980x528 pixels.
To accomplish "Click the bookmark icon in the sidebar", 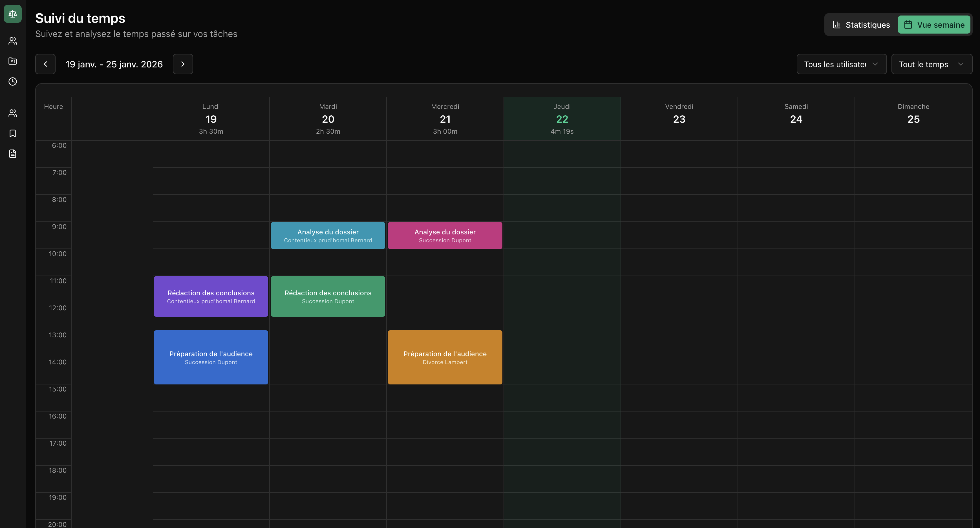I will (13, 133).
